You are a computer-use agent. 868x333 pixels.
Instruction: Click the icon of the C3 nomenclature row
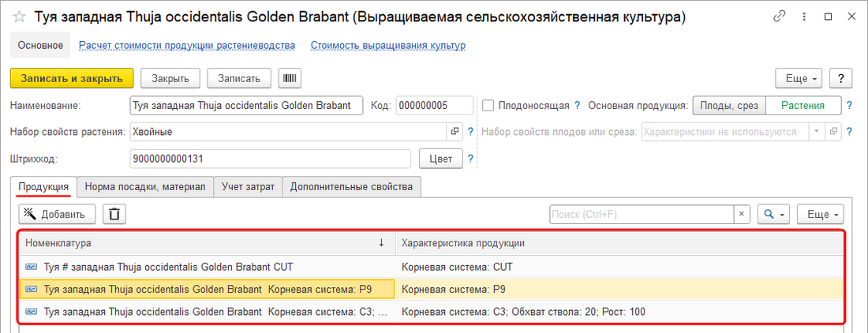coord(32,312)
